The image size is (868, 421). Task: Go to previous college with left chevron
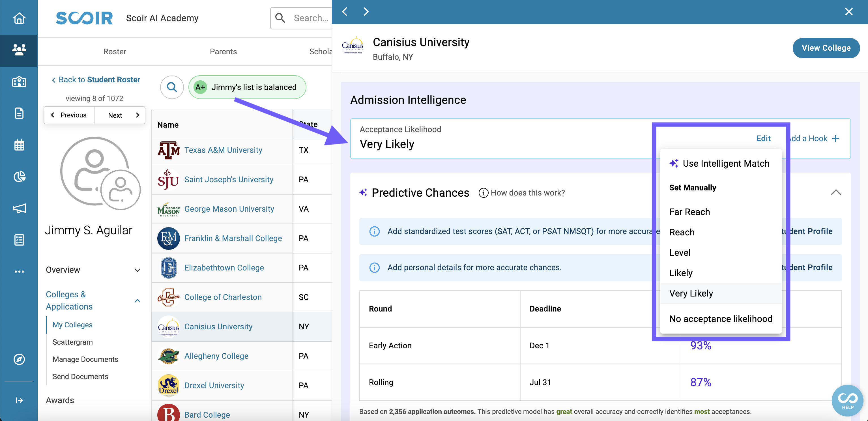[345, 12]
